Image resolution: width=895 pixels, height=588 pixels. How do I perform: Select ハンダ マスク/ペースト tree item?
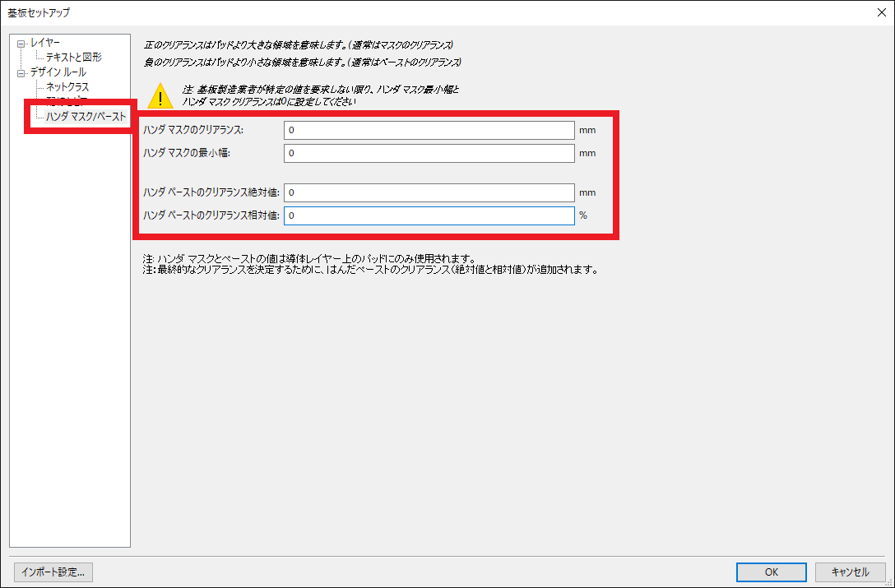click(86, 117)
